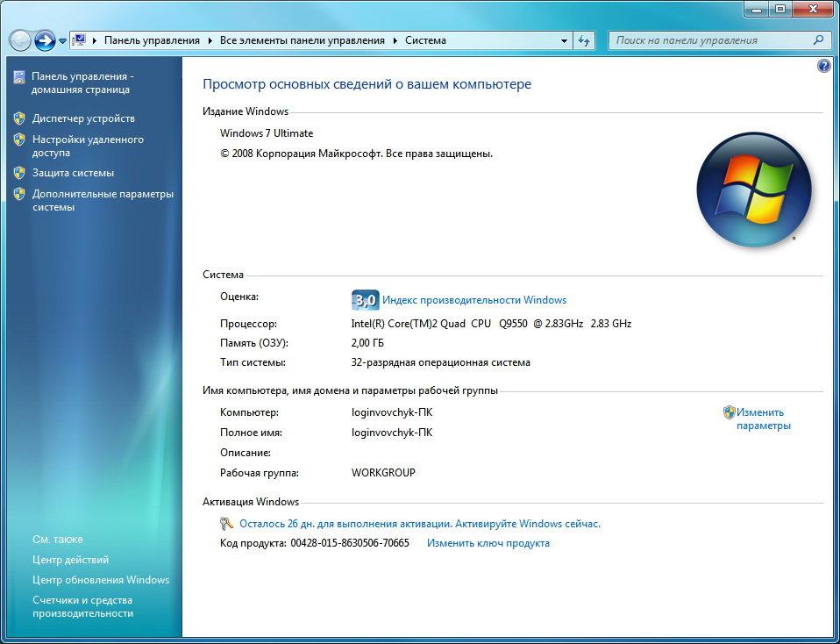
Task: Click shield icon beside Настройки удаленного доступа
Action: (19, 140)
